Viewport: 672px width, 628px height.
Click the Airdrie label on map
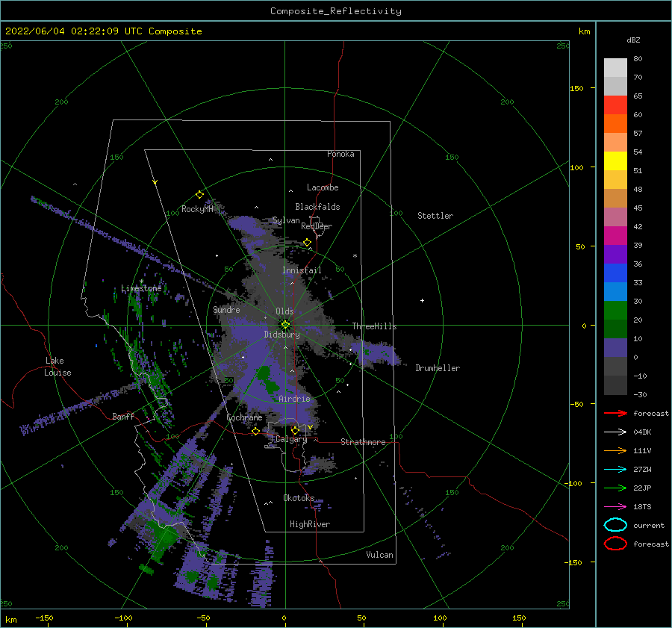pos(294,399)
